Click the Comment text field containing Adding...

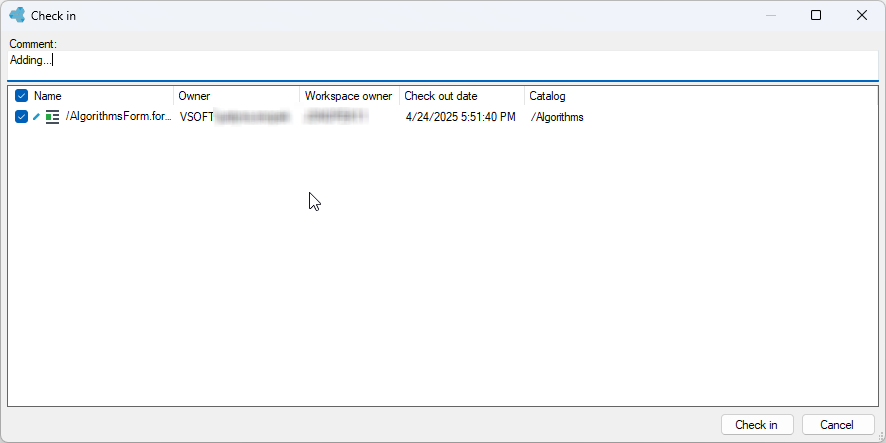(x=443, y=66)
